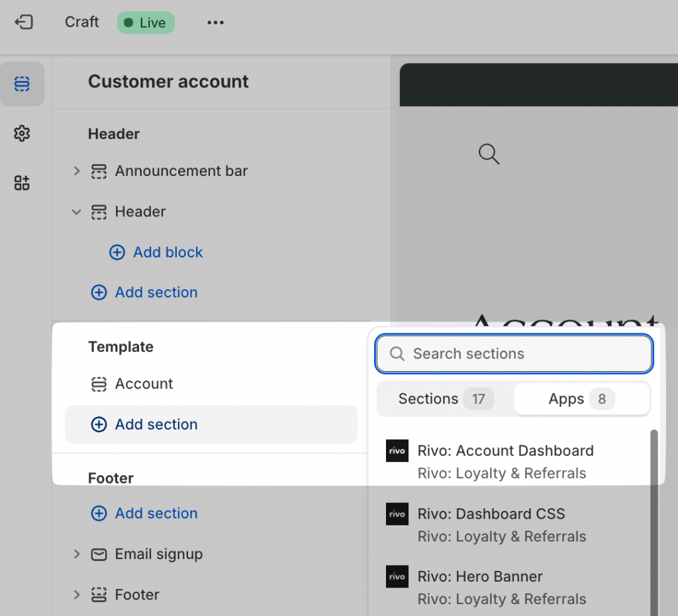Open Theme settings gear icon
The height and width of the screenshot is (616, 678).
22,134
